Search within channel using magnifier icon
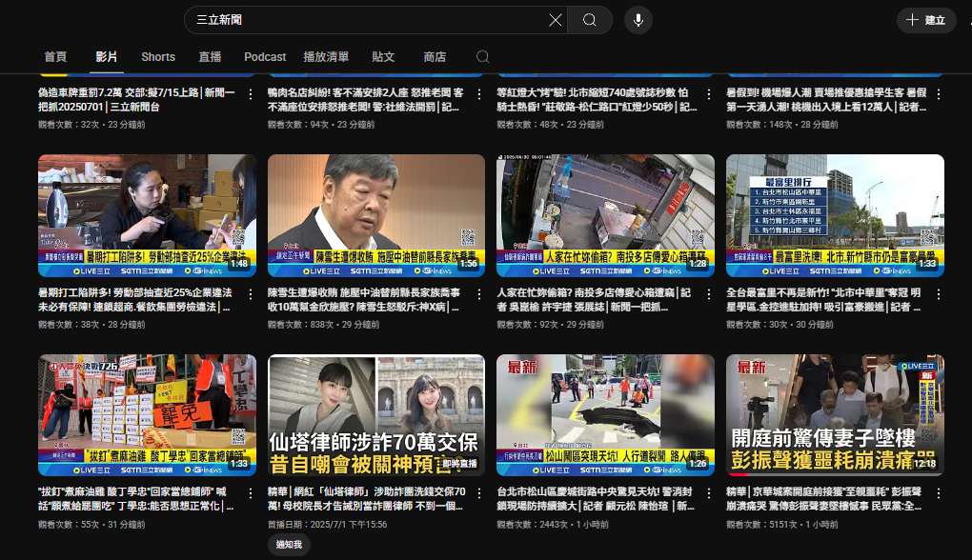972x560 pixels. point(483,57)
